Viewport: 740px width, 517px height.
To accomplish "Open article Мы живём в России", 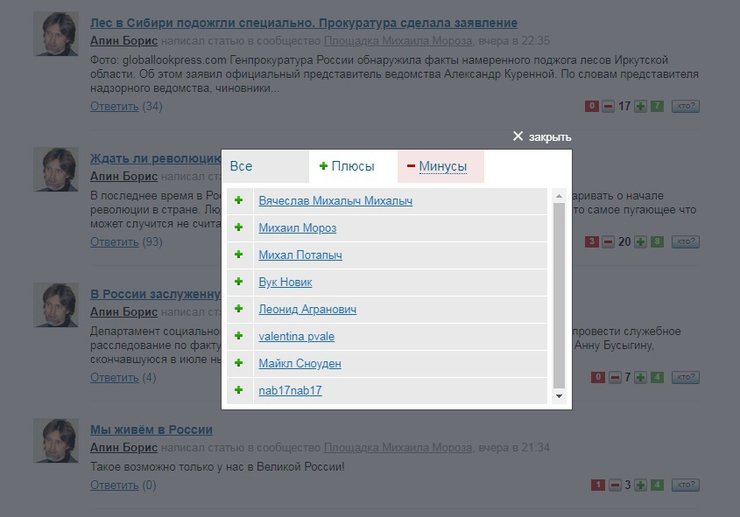I will tap(151, 430).
